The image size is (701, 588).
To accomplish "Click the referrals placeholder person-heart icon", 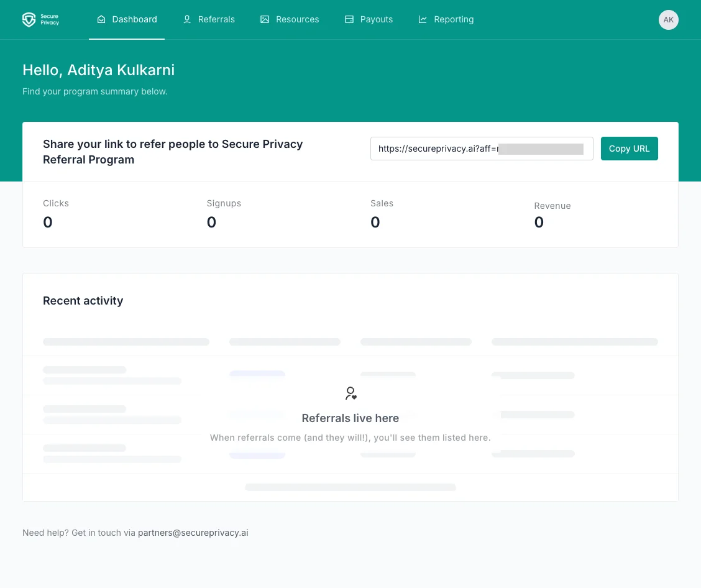I will coord(350,393).
